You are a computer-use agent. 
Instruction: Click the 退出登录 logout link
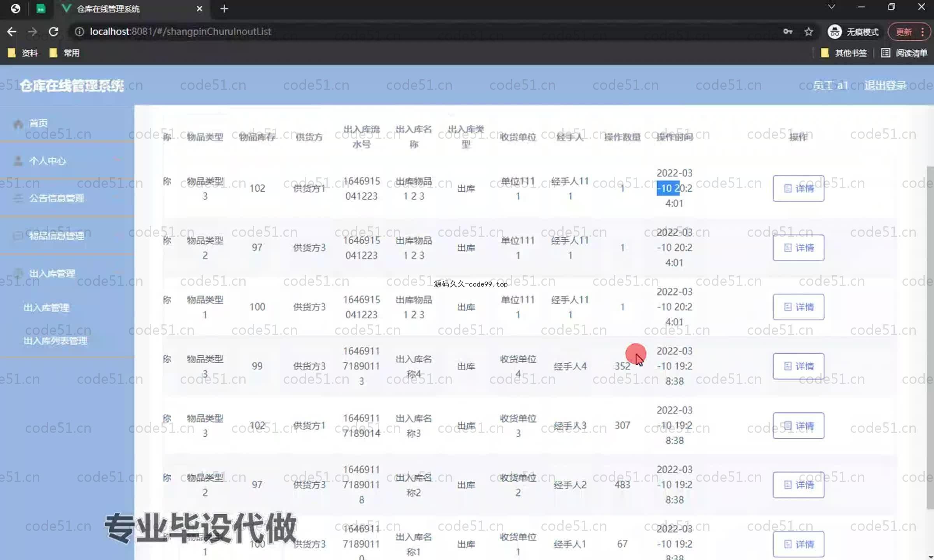pyautogui.click(x=885, y=85)
